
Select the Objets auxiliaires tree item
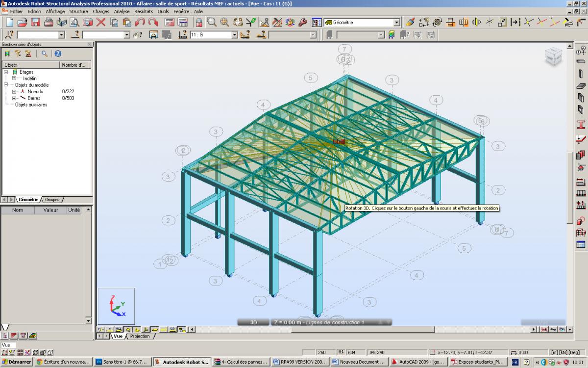pyautogui.click(x=31, y=105)
